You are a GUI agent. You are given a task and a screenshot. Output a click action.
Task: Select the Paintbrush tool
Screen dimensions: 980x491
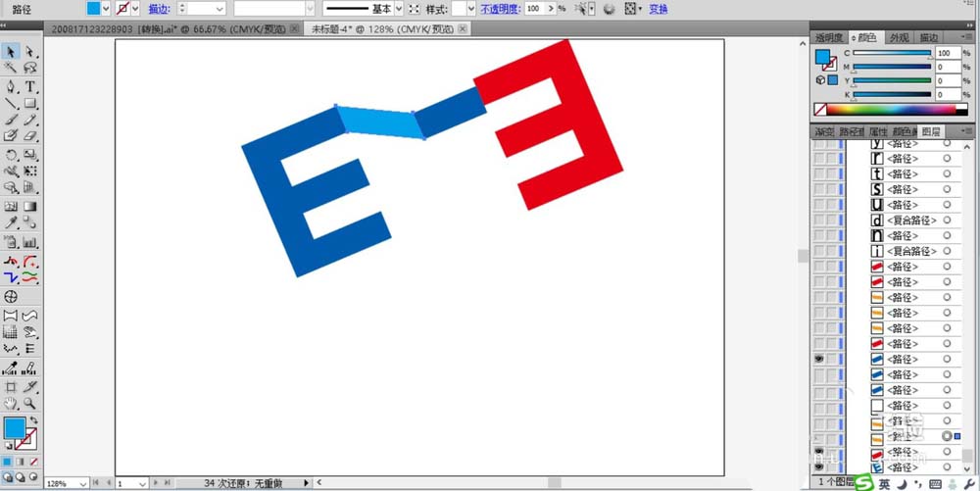click(x=11, y=120)
